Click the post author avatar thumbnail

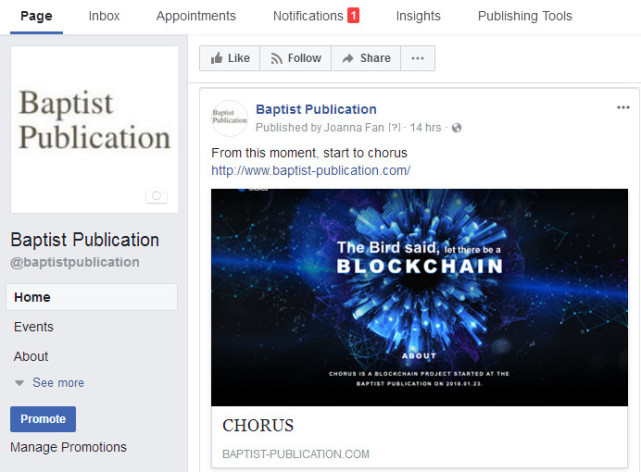click(x=229, y=118)
